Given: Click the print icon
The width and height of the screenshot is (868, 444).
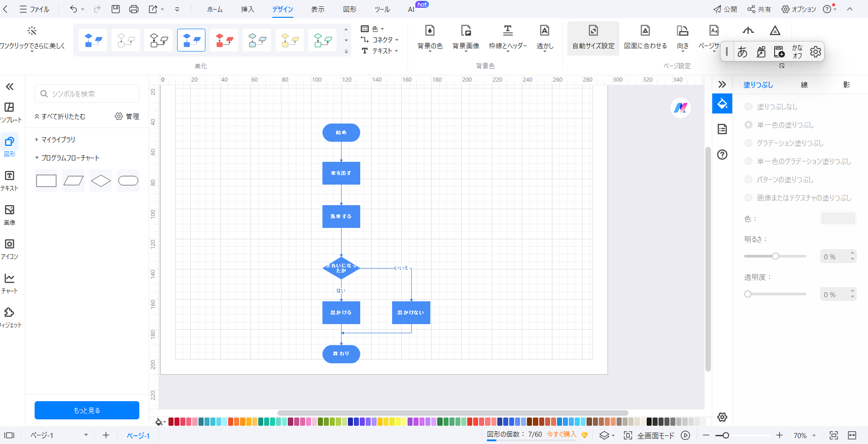Looking at the screenshot, I should pos(134,9).
